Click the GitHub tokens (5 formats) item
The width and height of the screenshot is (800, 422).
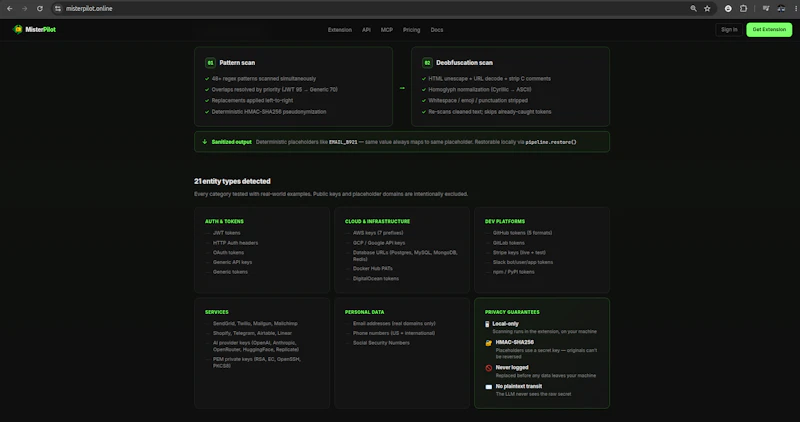[x=522, y=233]
